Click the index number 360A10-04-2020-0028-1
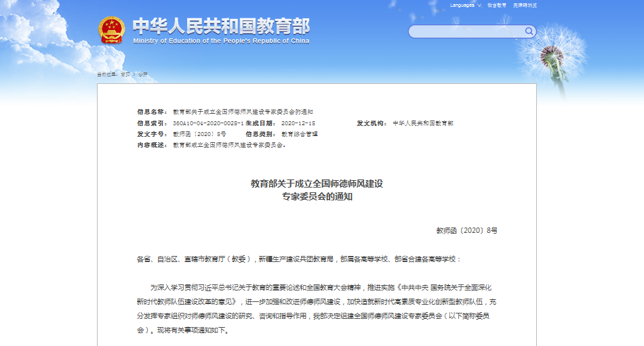The image size is (644, 346). 207,123
